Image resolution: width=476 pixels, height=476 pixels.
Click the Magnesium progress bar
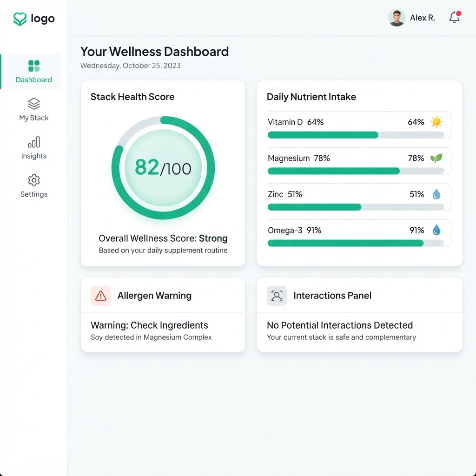356,171
